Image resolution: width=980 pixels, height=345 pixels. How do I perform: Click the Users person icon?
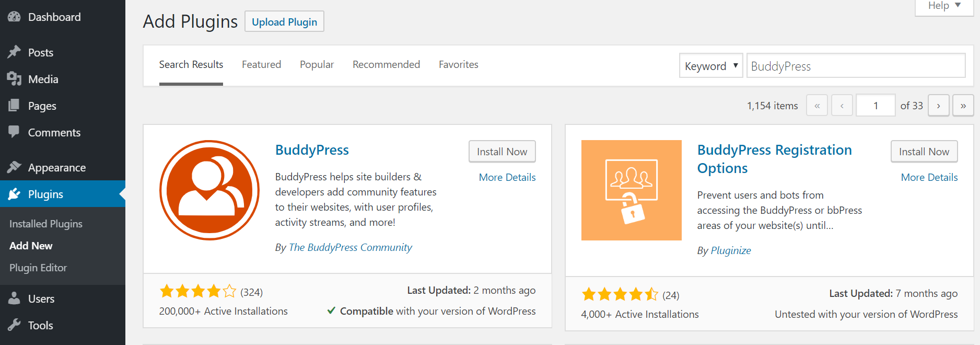tap(14, 298)
